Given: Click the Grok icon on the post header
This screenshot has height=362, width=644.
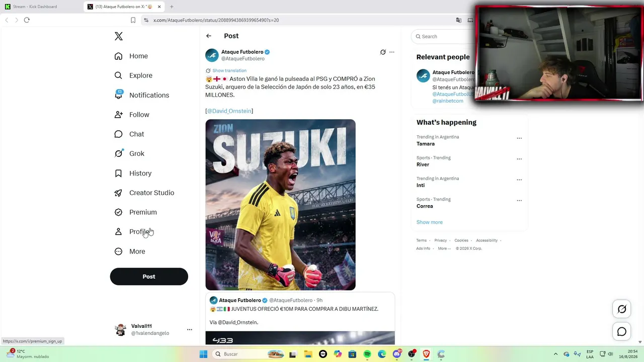Looking at the screenshot, I should [x=383, y=52].
